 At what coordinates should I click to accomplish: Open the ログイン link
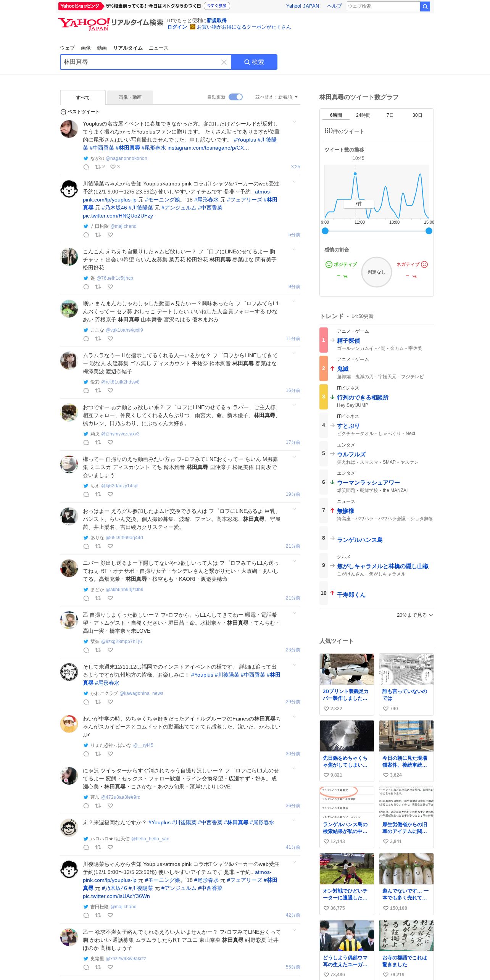pos(177,27)
